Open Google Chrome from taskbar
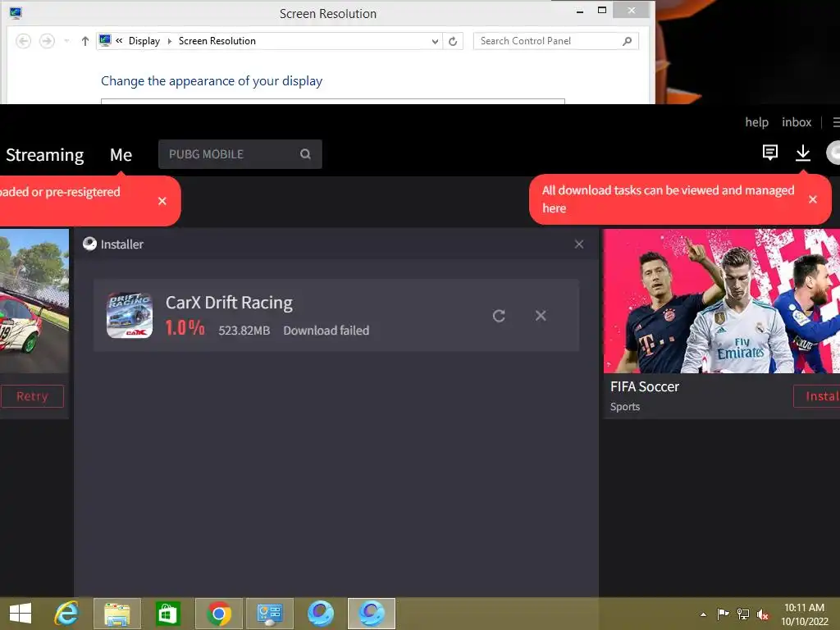This screenshot has height=630, width=840. (219, 614)
